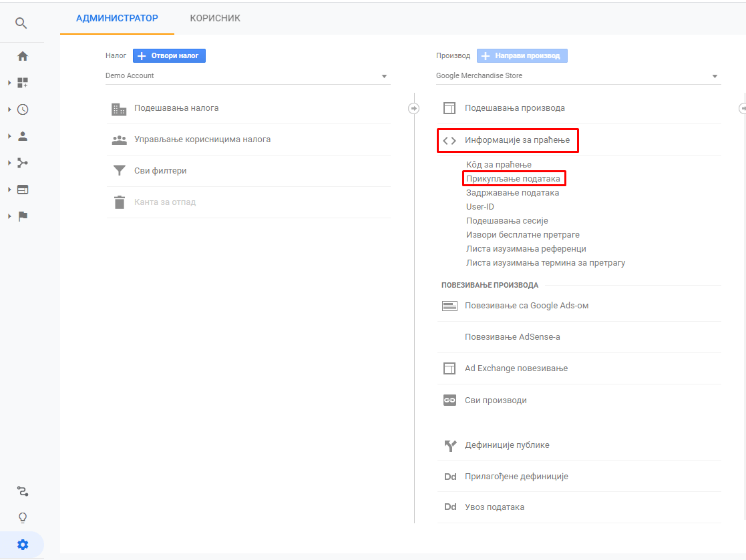Click the Отвори налог button
The width and height of the screenshot is (746, 560).
click(169, 55)
